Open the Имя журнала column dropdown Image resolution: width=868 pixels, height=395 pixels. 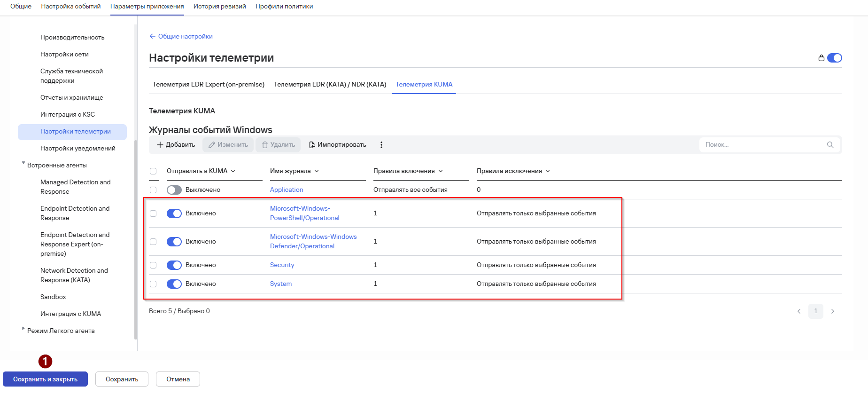click(x=317, y=171)
